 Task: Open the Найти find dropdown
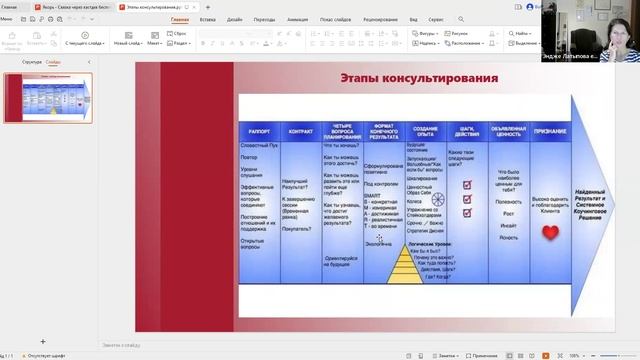(520, 33)
